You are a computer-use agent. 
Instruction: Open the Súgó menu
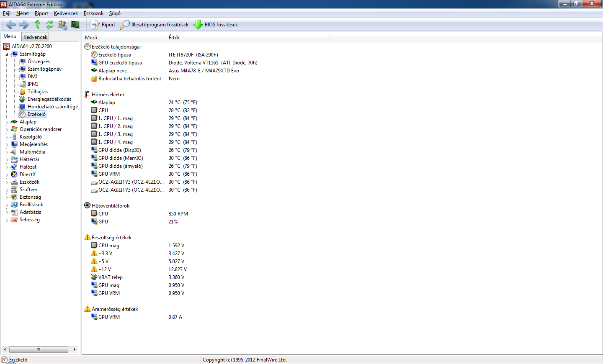115,13
